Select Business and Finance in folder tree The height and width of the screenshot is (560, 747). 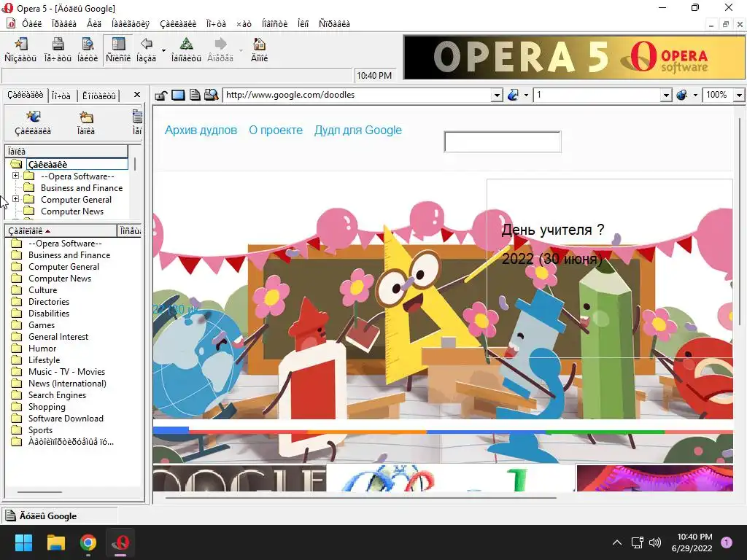click(82, 188)
